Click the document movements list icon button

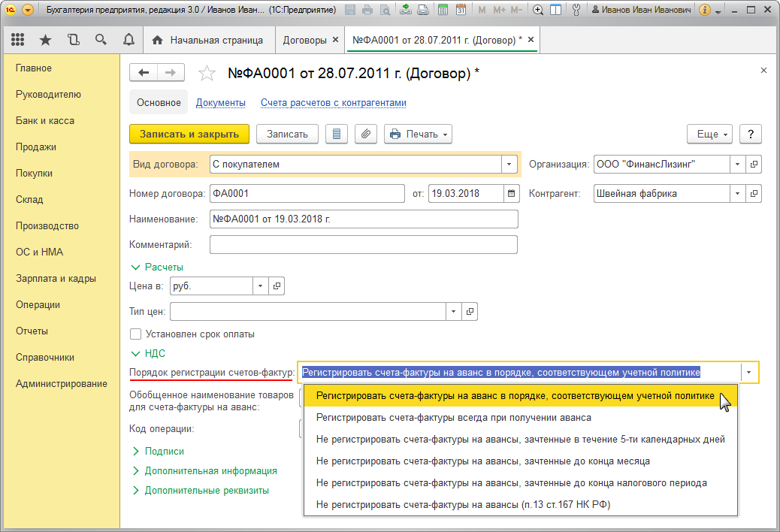point(337,135)
